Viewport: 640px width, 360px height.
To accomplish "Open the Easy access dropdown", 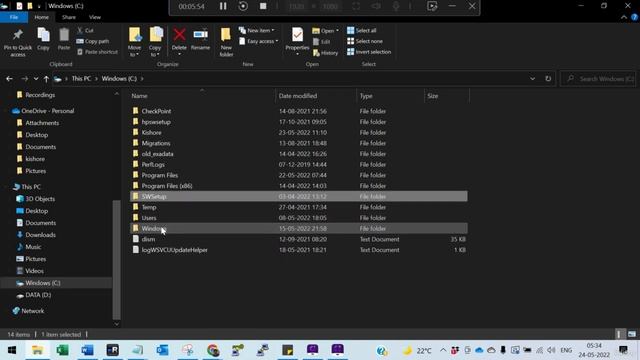I will coord(259,41).
